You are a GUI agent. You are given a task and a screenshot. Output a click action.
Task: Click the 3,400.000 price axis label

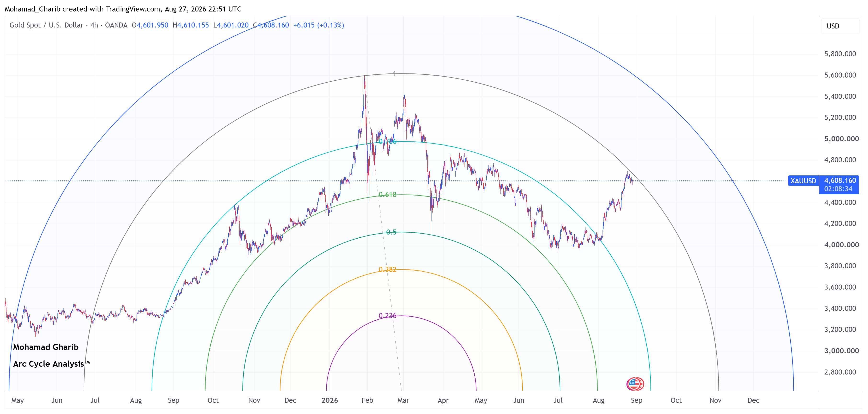(840, 308)
